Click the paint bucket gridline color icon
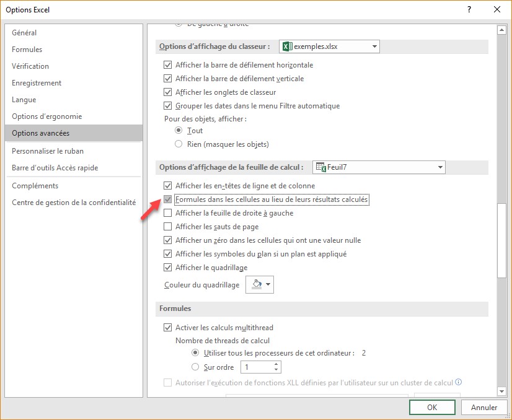Image resolution: width=512 pixels, height=420 pixels. [257, 284]
